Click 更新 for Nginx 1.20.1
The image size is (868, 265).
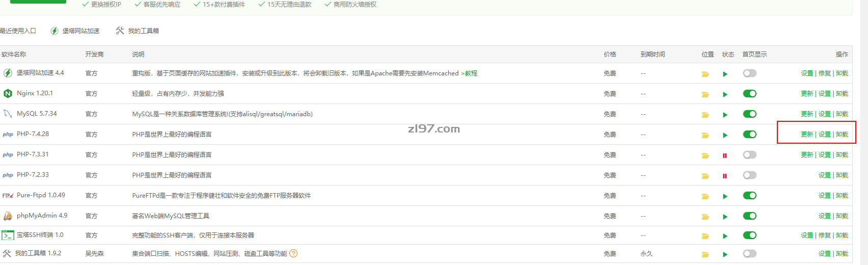point(807,94)
